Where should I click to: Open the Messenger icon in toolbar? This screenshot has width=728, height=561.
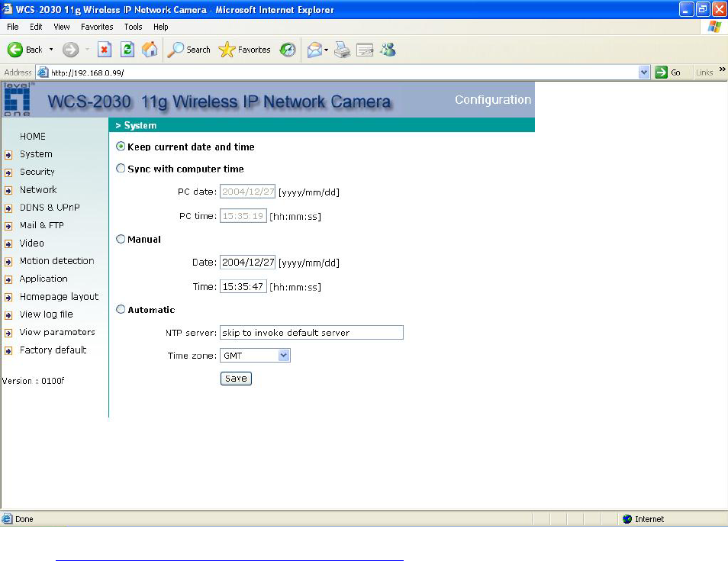[388, 50]
